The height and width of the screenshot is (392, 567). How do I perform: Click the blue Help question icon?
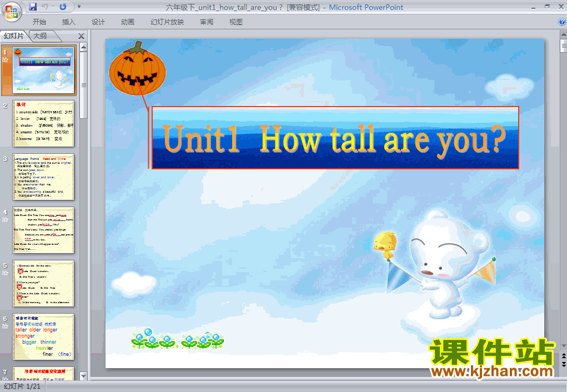(x=562, y=22)
